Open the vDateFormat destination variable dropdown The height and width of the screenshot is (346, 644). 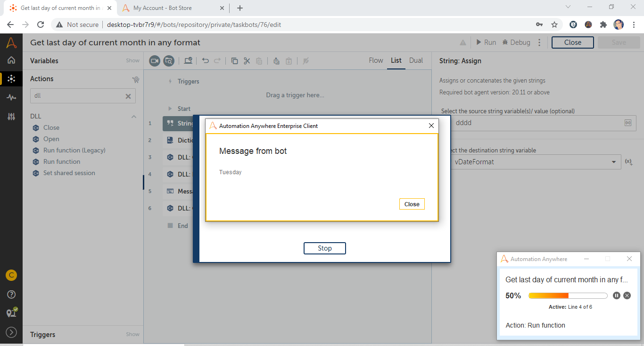point(613,162)
